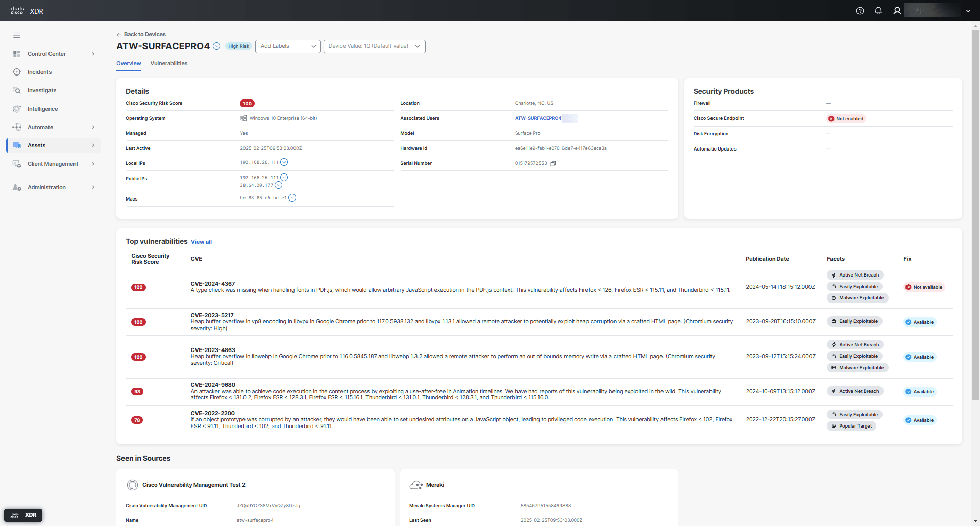Expand the Client Management submenu chevron
The image size is (980, 526).
[x=93, y=164]
